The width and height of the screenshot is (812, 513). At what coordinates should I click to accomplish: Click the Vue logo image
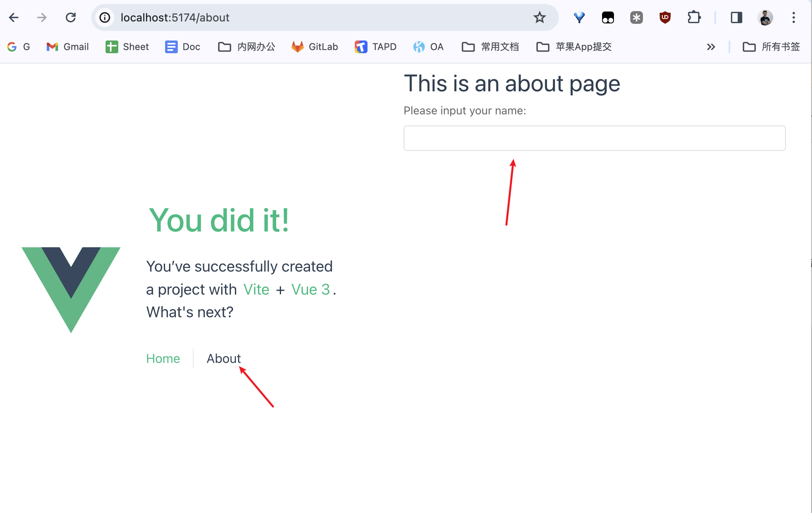(x=71, y=290)
